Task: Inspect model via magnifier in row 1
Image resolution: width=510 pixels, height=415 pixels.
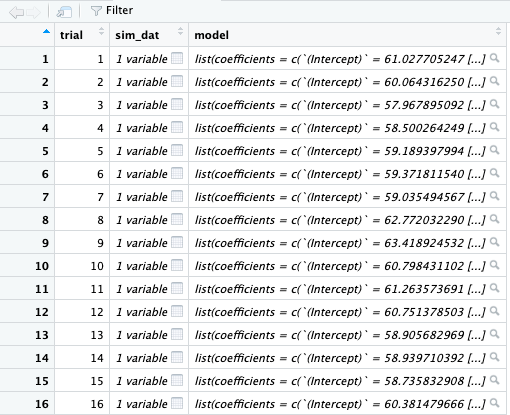Action: pos(495,58)
